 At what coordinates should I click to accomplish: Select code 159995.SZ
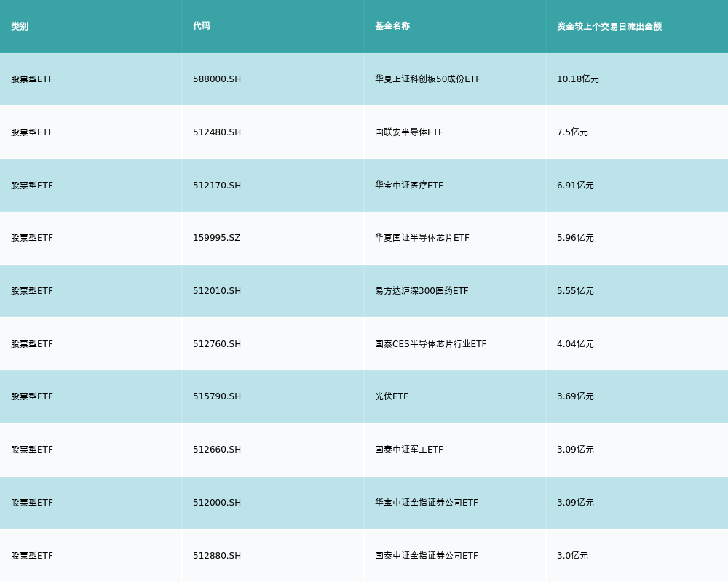tap(217, 238)
